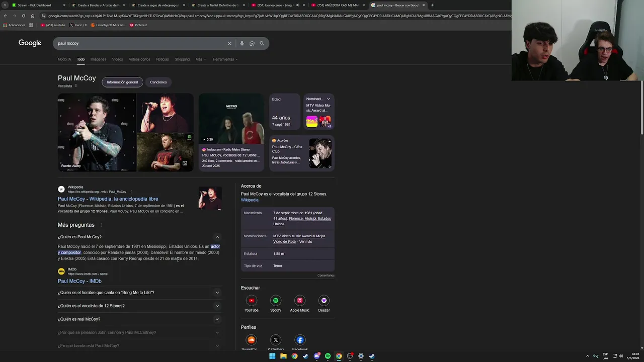
Task: Open Wikipedia link in Acerca de
Action: [250, 200]
